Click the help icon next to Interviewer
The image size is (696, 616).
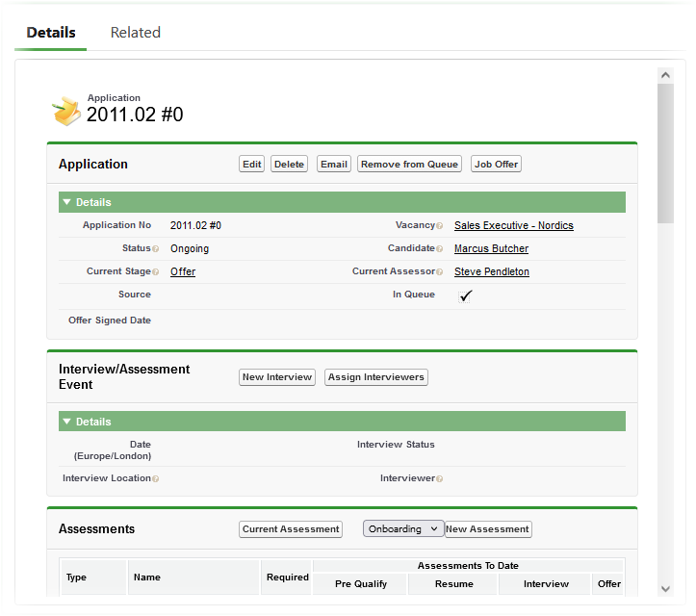[440, 478]
